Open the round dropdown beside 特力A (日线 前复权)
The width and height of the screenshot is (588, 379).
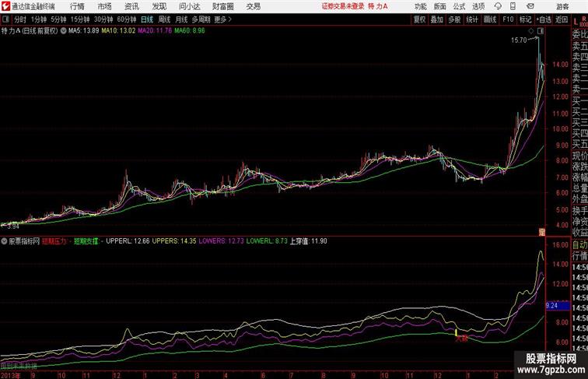tap(63, 31)
